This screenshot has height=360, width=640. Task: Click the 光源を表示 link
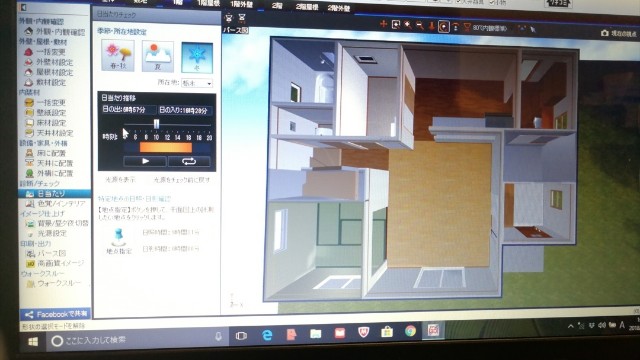tap(120, 179)
